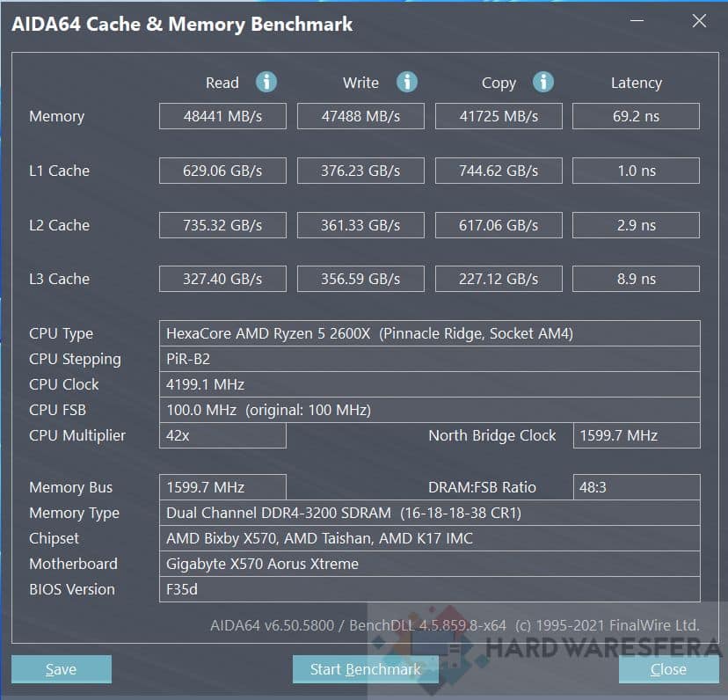Click the Motherboard label
Image resolution: width=728 pixels, height=700 pixels.
coord(73,564)
